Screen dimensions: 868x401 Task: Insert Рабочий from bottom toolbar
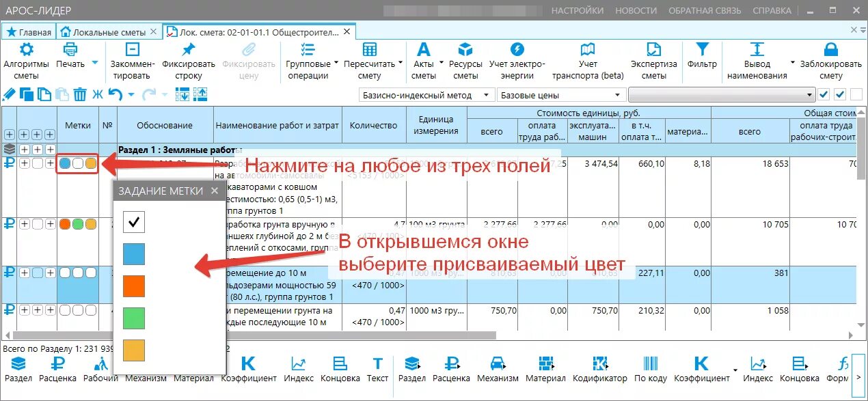tap(101, 370)
